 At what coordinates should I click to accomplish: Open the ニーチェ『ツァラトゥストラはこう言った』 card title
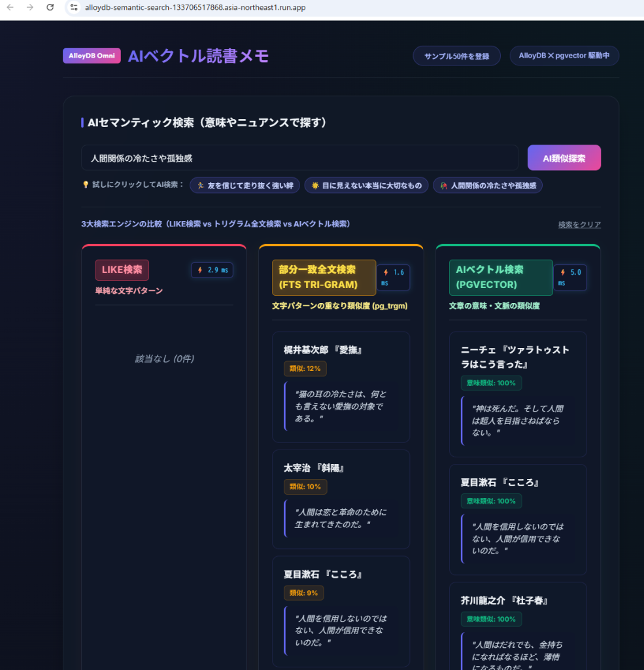point(515,357)
